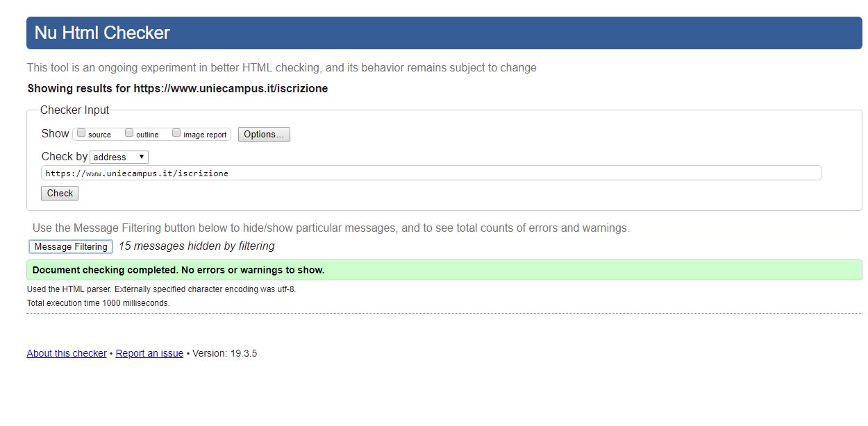Click the Check button
Image resolution: width=868 pixels, height=426 pixels.
tap(60, 193)
